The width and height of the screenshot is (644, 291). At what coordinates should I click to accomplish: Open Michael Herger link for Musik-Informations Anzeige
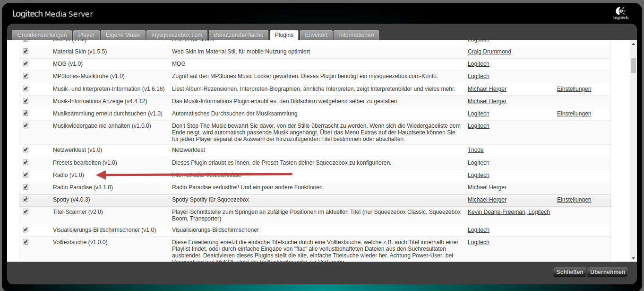tap(487, 101)
